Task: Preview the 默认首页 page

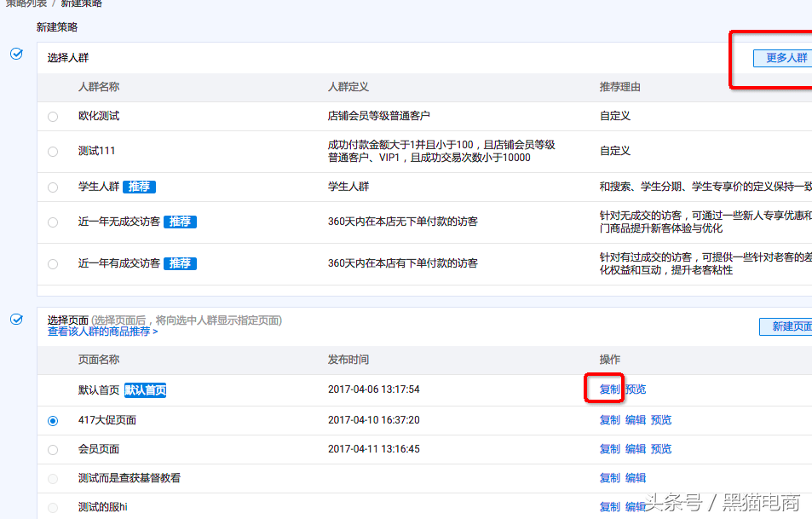Action: point(636,389)
